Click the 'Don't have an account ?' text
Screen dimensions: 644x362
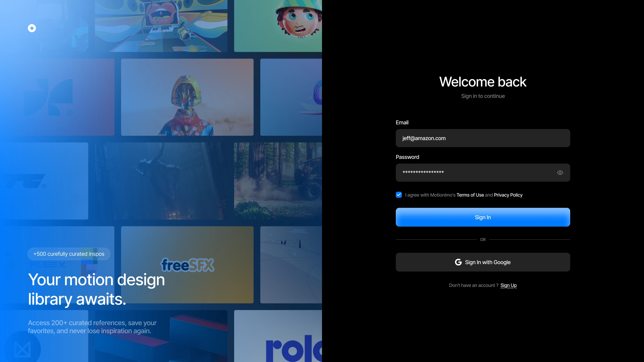pos(474,285)
